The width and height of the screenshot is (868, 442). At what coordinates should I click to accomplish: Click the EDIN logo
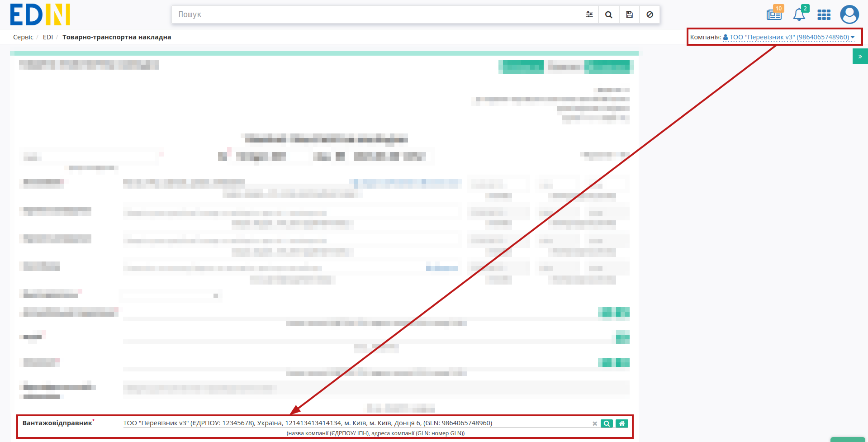[40, 14]
